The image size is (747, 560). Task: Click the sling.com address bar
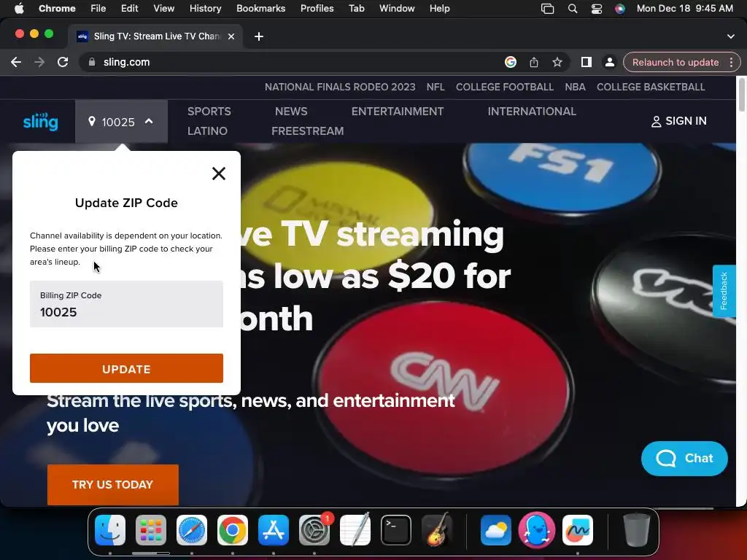[x=295, y=63]
